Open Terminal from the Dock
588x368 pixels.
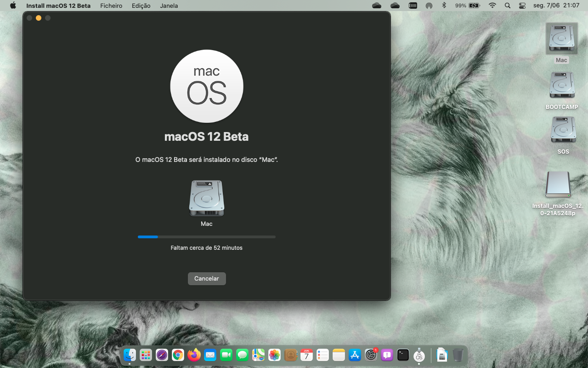(x=403, y=355)
